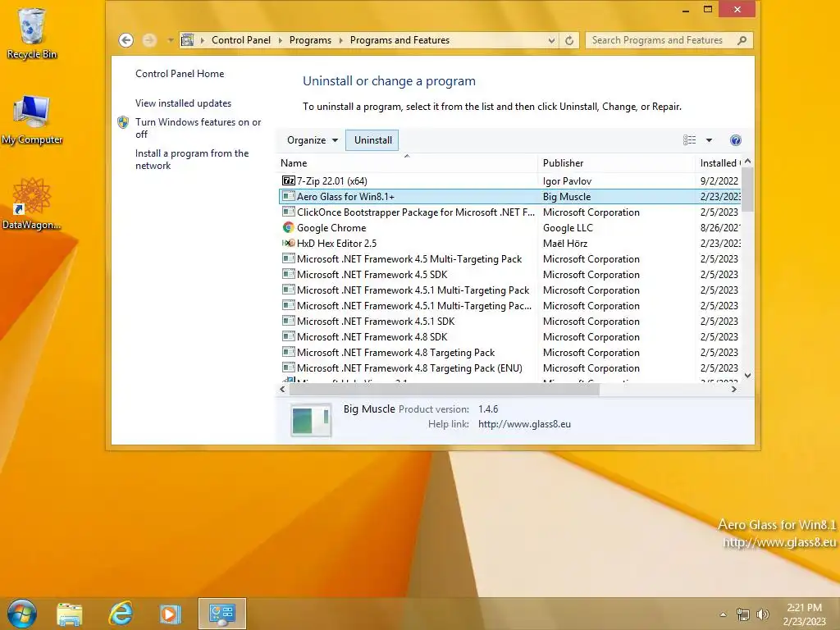Select 7-Zip 22.01 (x64) row
The height and width of the screenshot is (630, 840).
[510, 181]
